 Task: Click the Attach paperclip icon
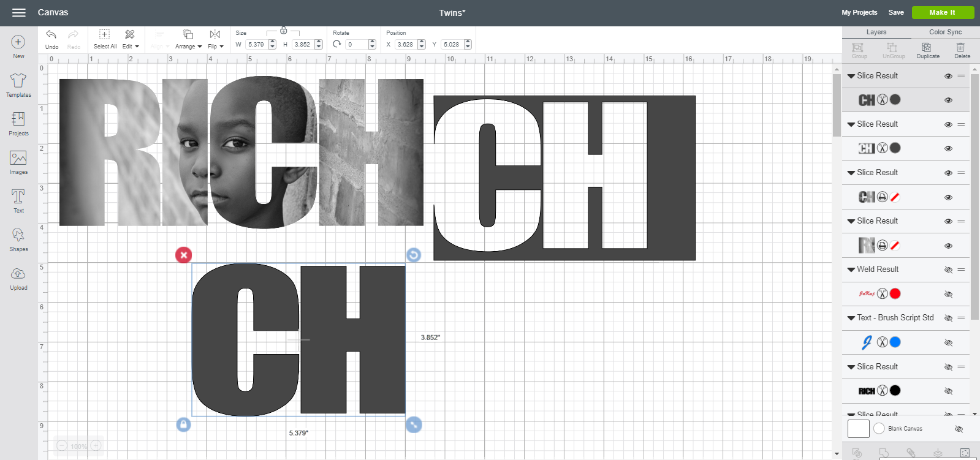[911, 453]
